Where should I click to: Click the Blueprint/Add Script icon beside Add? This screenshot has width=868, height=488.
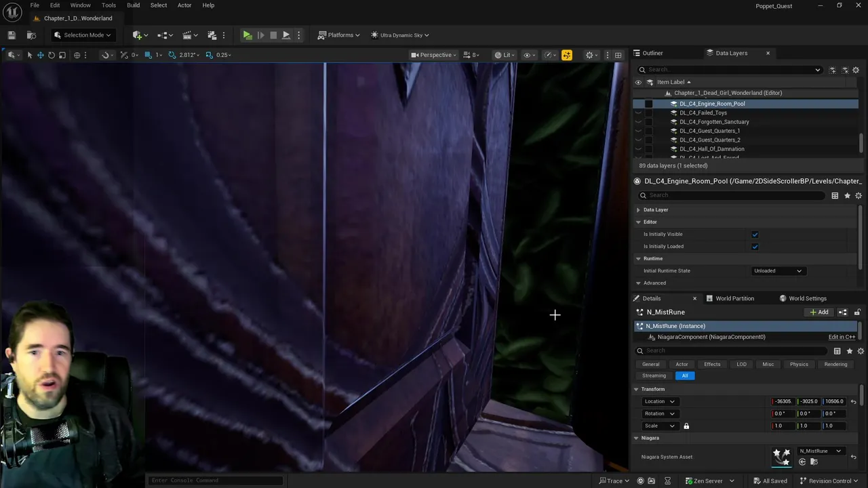point(843,312)
